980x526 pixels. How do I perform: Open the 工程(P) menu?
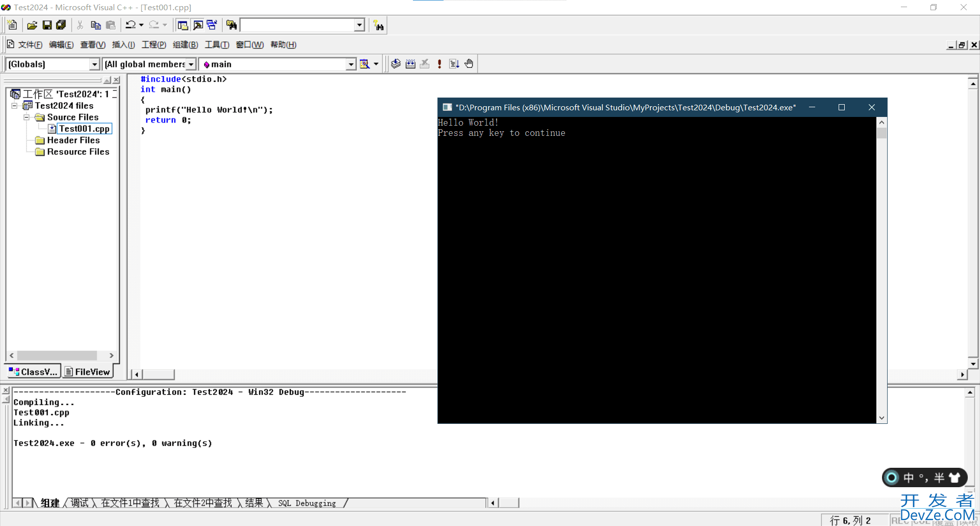point(154,45)
